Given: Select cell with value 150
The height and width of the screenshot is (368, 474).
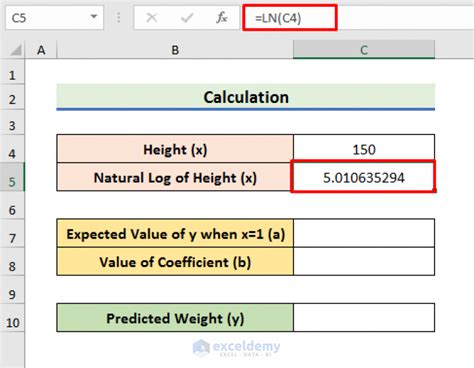Looking at the screenshot, I should click(x=364, y=149).
